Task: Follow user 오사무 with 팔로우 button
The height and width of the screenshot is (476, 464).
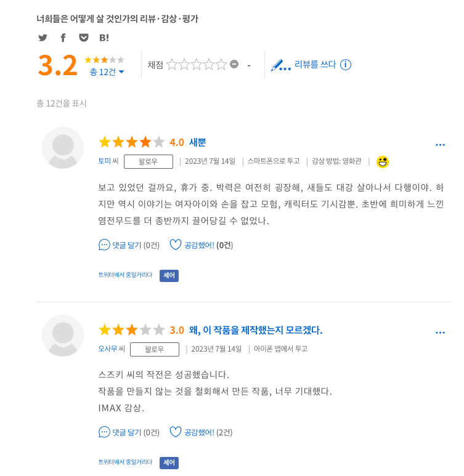Action: click(155, 349)
